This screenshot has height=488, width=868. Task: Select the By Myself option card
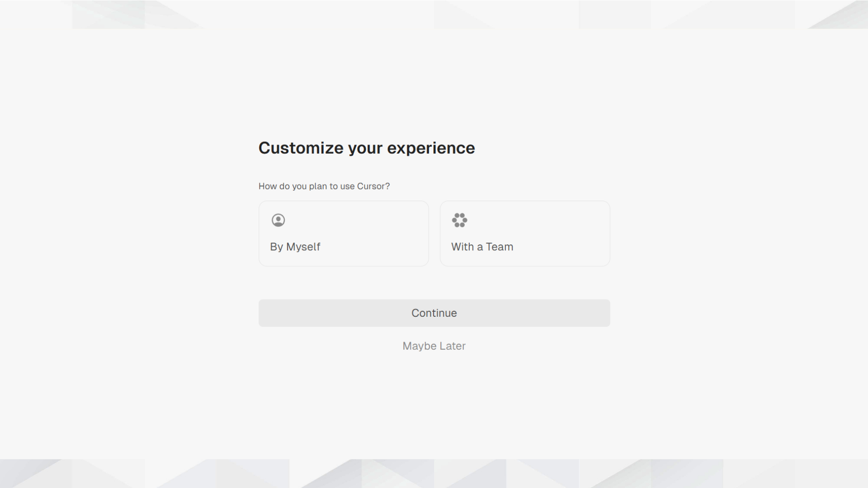click(x=344, y=234)
